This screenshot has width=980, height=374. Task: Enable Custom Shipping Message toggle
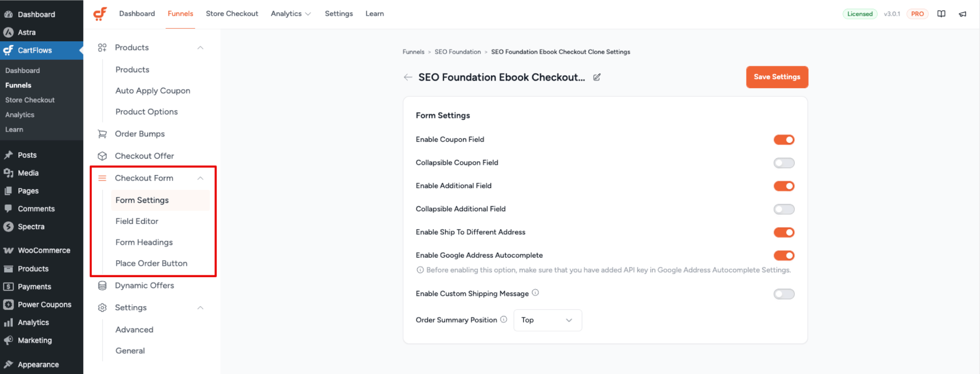click(x=784, y=294)
